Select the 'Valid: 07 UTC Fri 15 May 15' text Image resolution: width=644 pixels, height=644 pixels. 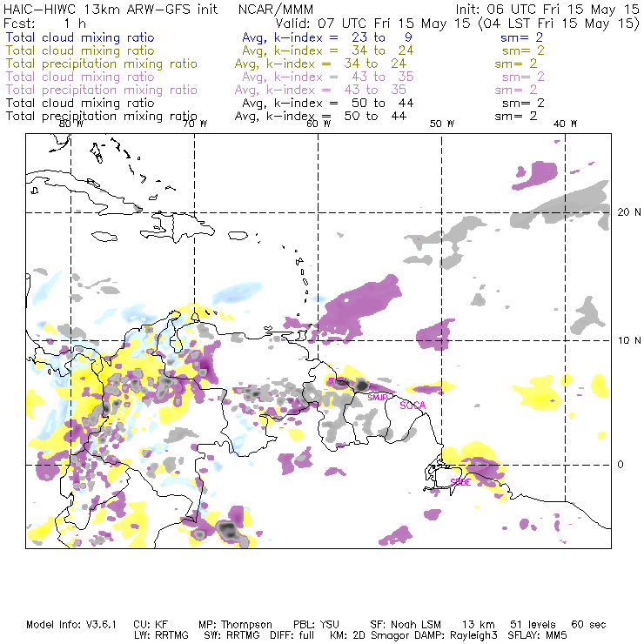[372, 23]
